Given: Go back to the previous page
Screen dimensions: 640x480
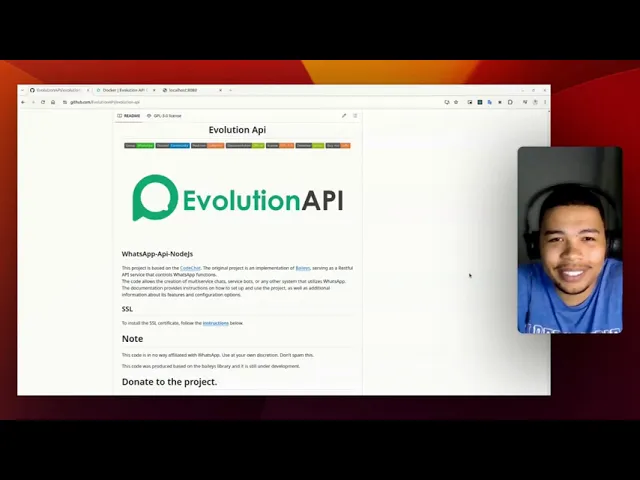Looking at the screenshot, I should point(23,102).
